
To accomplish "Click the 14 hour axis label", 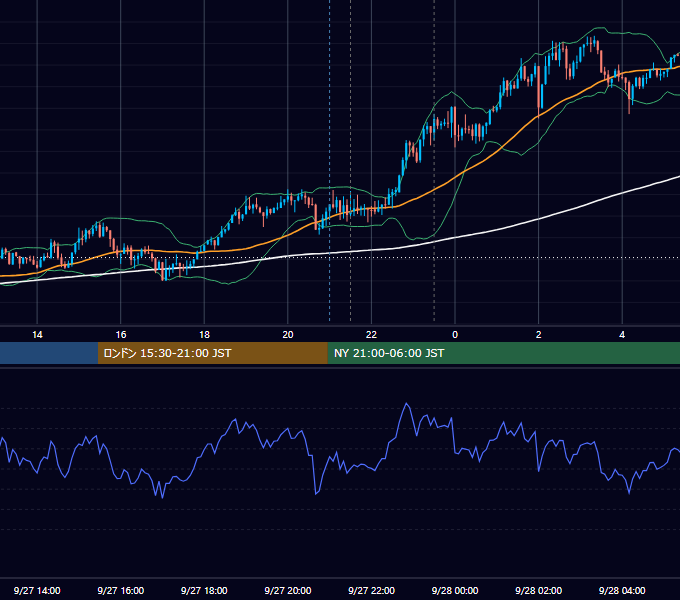I will click(37, 335).
